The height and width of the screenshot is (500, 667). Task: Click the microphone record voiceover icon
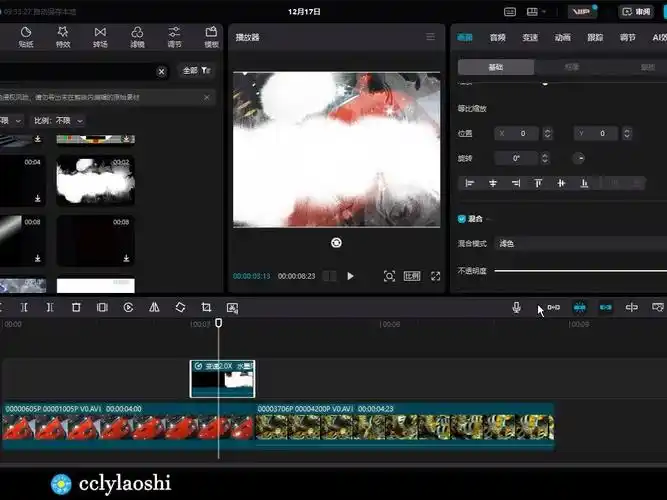point(517,308)
